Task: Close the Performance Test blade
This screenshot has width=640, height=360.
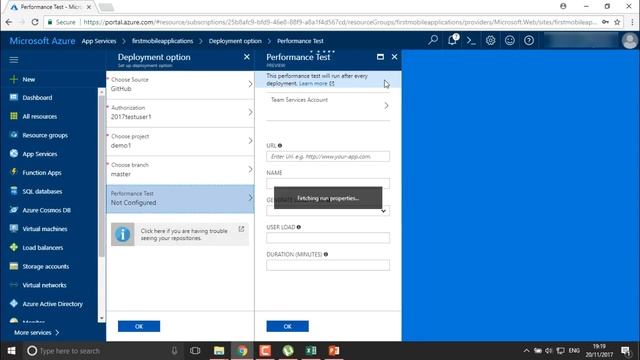Action: click(x=394, y=57)
